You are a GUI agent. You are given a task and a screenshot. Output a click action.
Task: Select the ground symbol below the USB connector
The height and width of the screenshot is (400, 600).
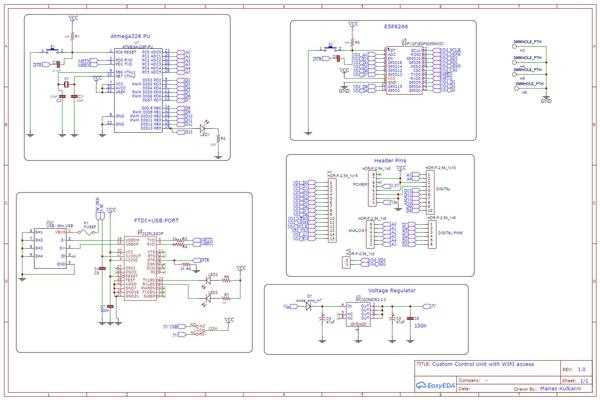coord(22,279)
